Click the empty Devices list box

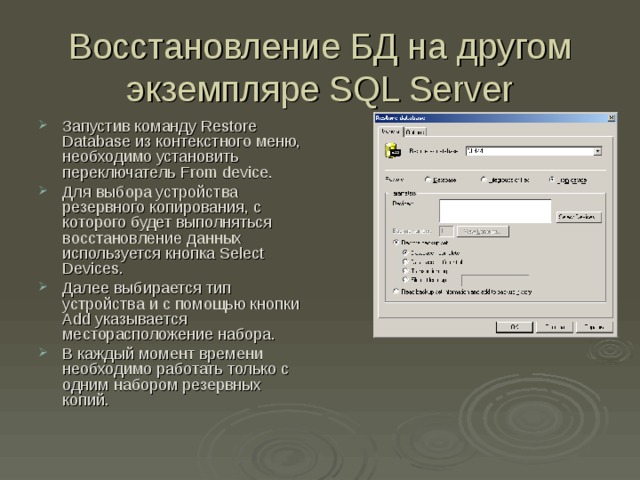pos(495,211)
